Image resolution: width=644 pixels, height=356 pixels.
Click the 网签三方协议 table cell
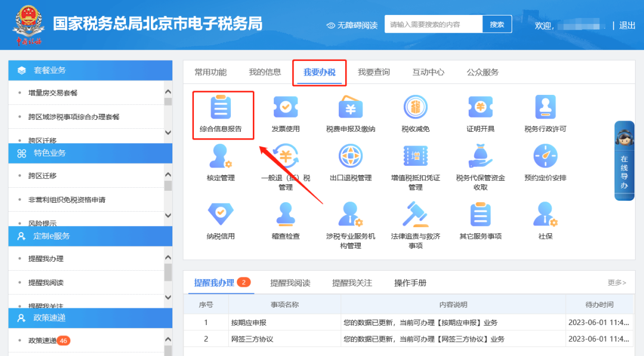click(x=284, y=339)
